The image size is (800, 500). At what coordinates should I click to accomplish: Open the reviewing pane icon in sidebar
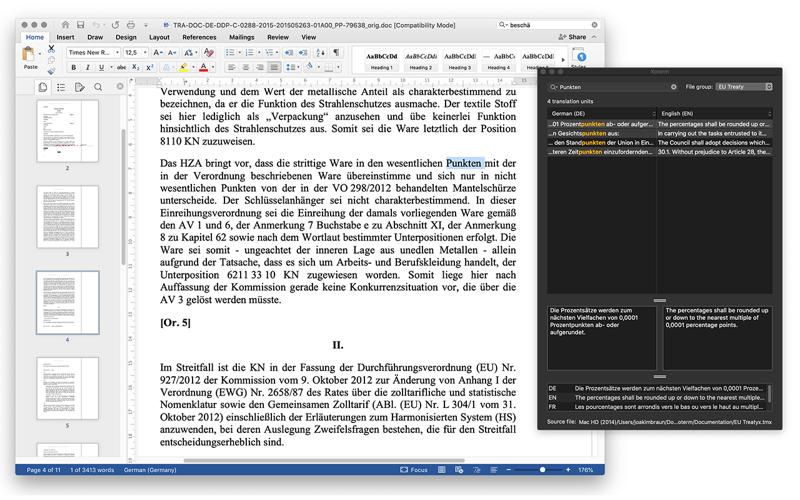pyautogui.click(x=80, y=87)
